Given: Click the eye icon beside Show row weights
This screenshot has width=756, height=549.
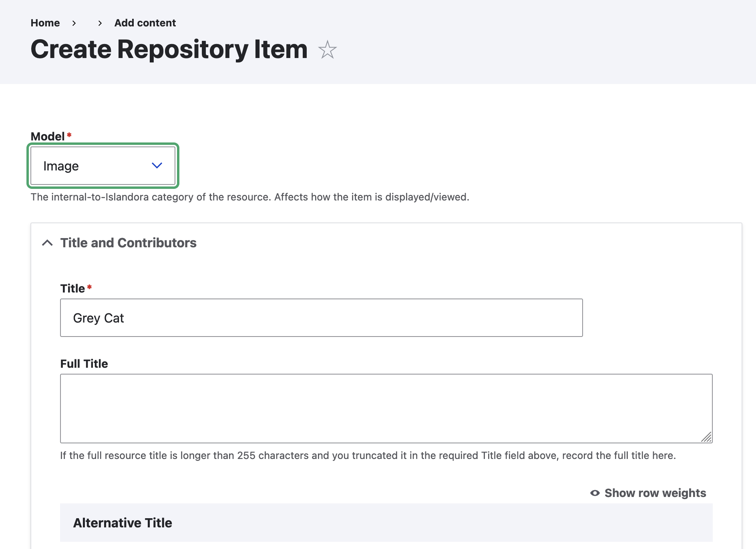Looking at the screenshot, I should (x=595, y=493).
